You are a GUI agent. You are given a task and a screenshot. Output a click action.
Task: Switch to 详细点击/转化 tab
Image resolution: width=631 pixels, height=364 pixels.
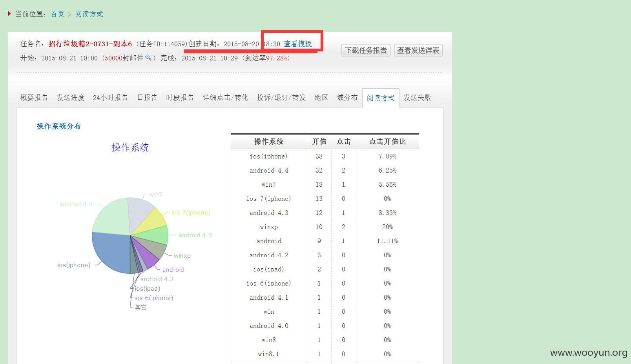(x=226, y=98)
